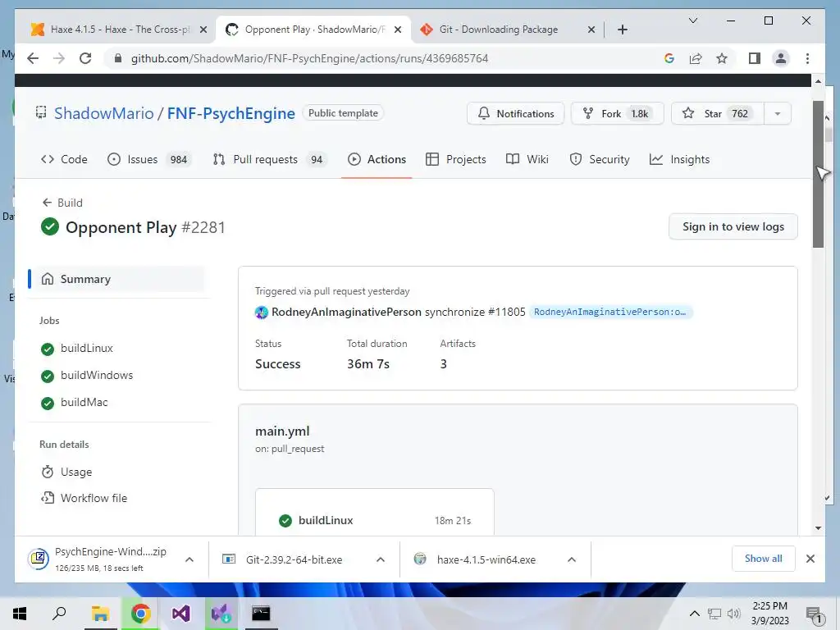Click the Notifications button

515,113
